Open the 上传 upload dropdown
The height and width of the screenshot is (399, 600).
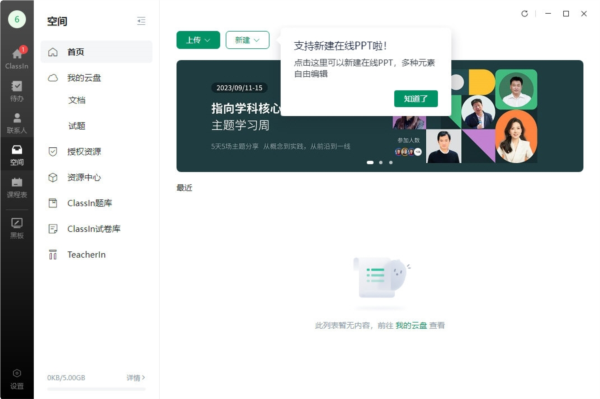pos(198,40)
